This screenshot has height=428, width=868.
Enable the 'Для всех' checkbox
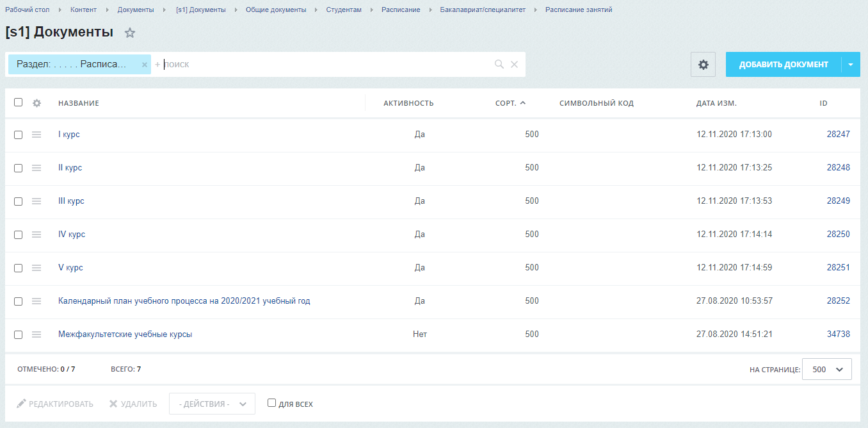(x=271, y=403)
